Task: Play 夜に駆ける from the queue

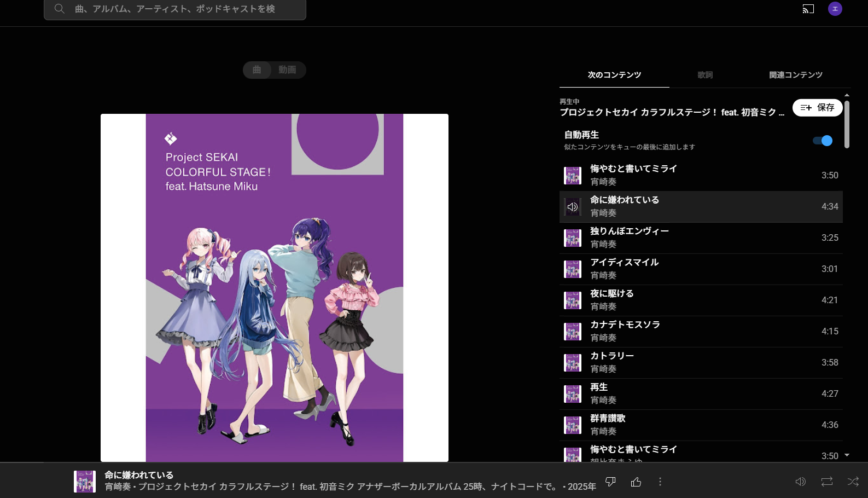Action: 701,300
